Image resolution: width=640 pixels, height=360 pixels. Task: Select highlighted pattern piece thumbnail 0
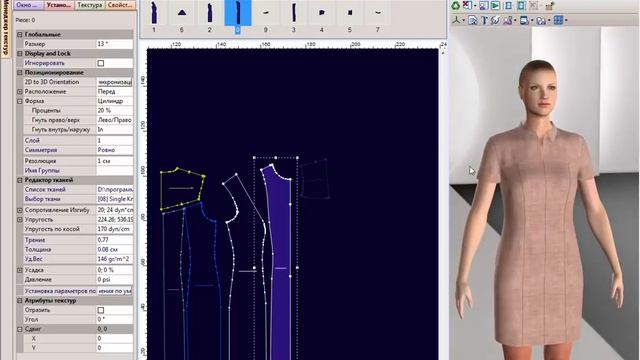pyautogui.click(x=238, y=13)
